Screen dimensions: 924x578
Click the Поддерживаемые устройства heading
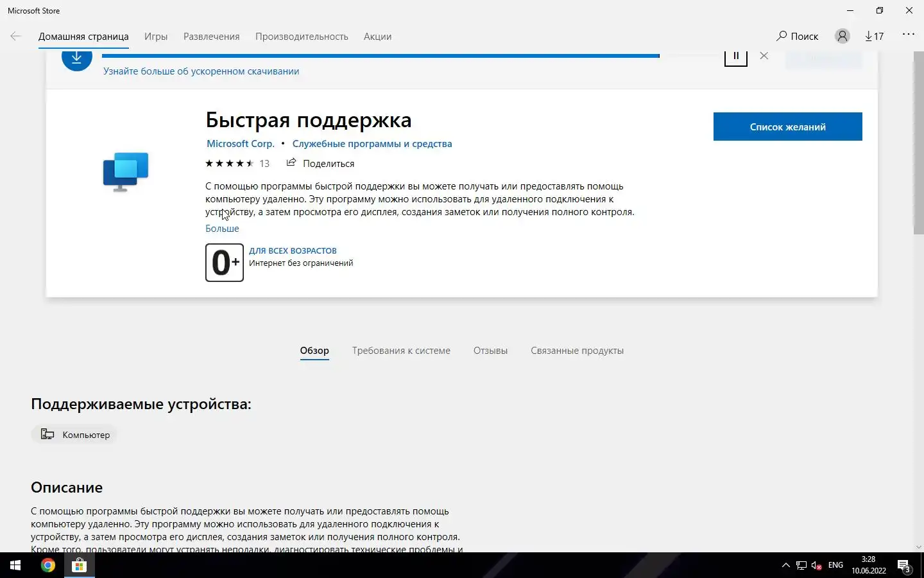click(141, 404)
